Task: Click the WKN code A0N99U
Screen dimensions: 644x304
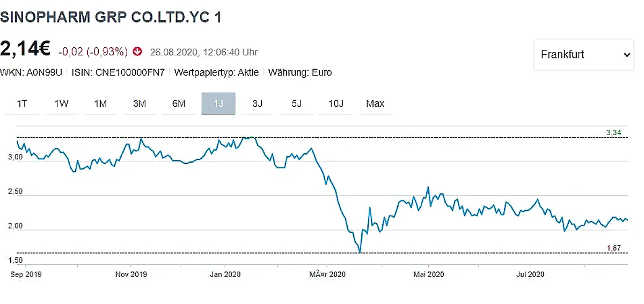Action: 46,72
